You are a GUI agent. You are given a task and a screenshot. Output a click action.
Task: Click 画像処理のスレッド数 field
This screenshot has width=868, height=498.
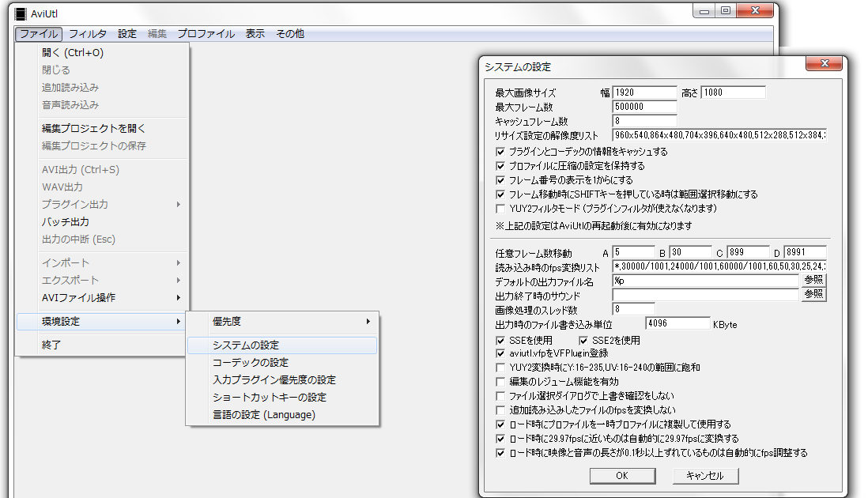(x=634, y=309)
